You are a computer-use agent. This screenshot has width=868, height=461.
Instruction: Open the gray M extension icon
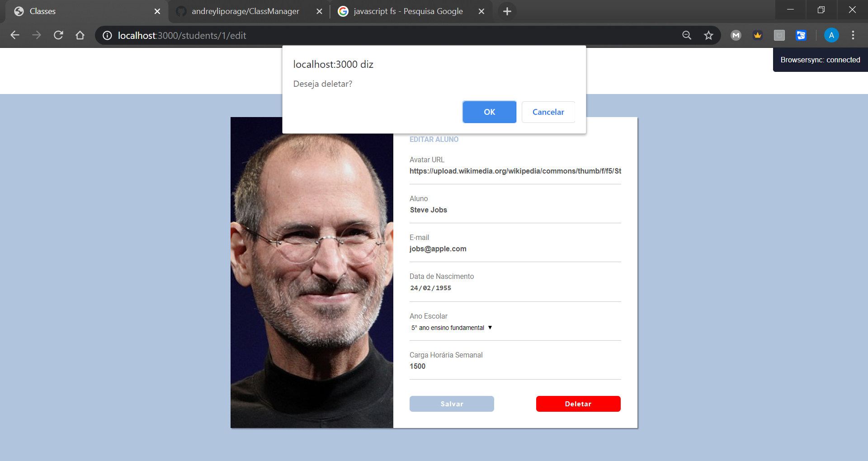coord(736,35)
